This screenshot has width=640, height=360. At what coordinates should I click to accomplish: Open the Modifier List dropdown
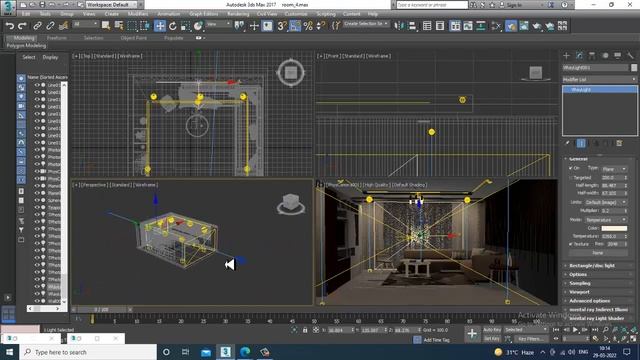click(x=599, y=79)
